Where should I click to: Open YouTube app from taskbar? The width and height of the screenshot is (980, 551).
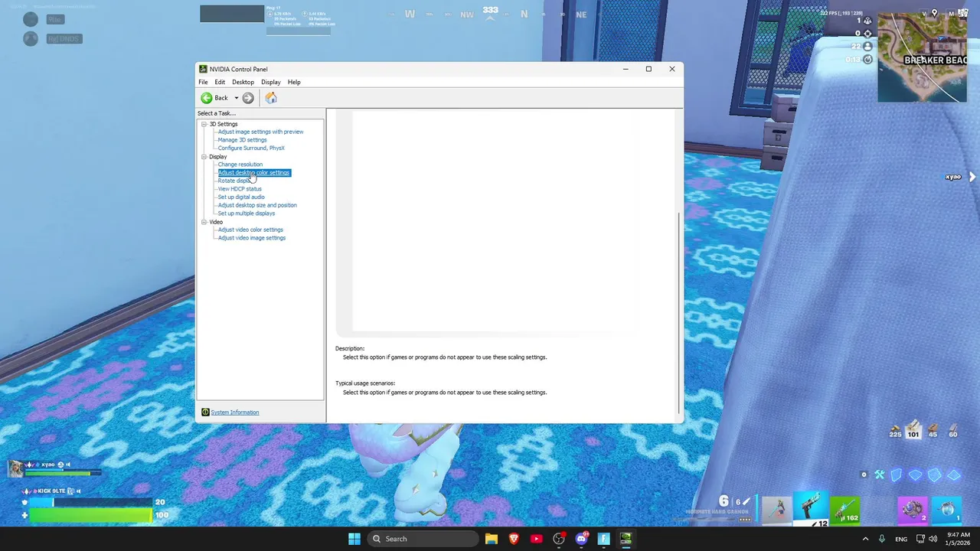(x=536, y=539)
